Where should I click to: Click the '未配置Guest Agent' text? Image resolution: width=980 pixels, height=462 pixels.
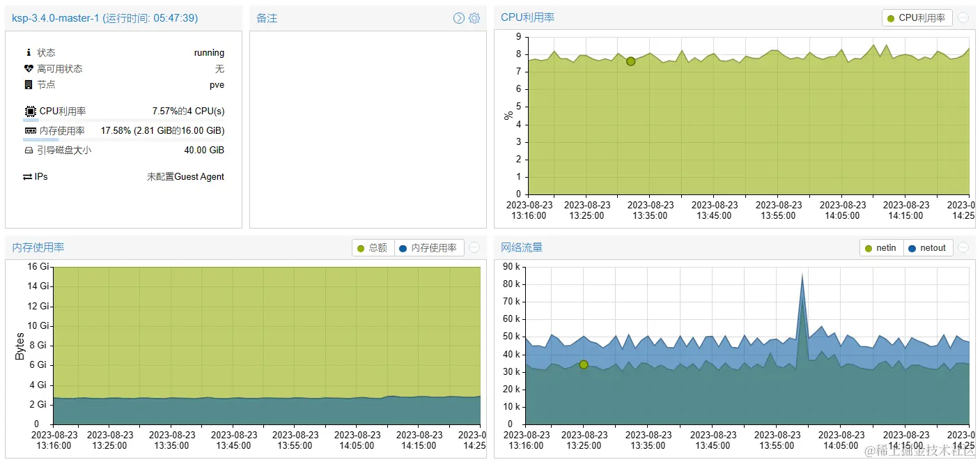click(x=185, y=176)
